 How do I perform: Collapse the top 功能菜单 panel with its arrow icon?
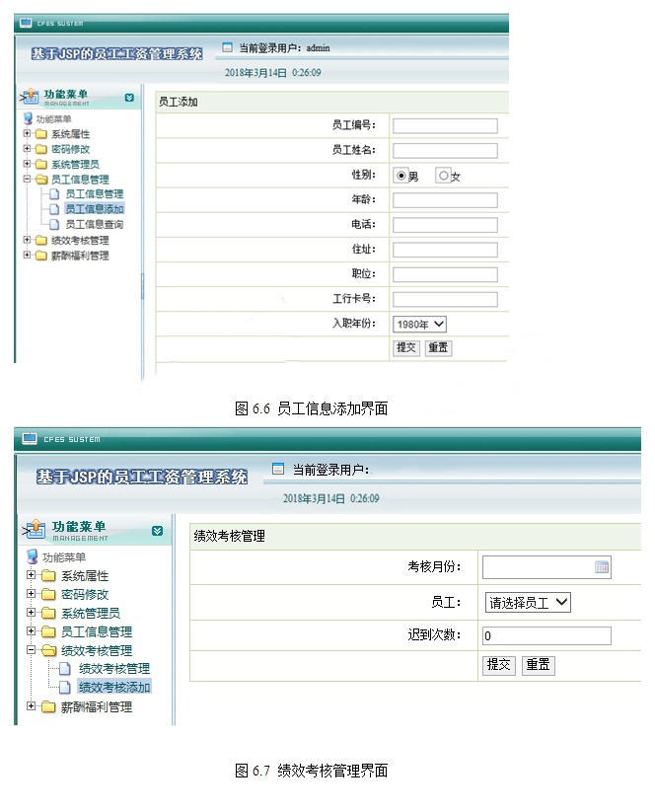point(129,98)
